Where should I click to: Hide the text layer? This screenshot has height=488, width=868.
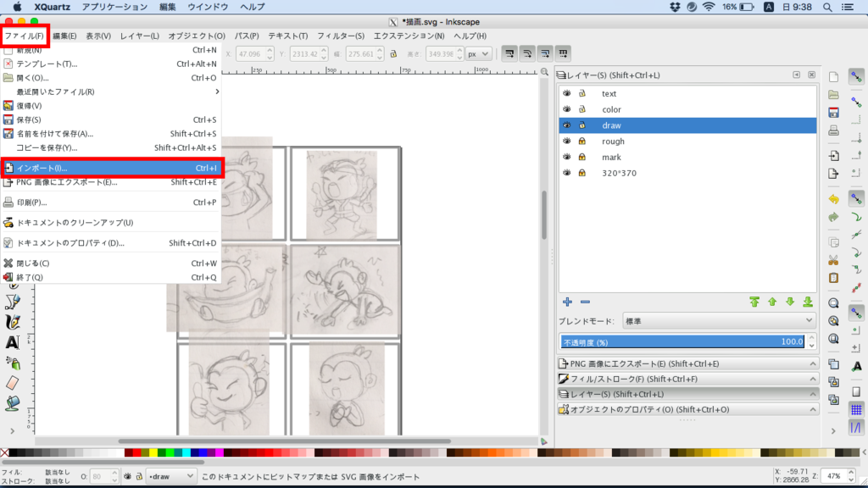[567, 93]
